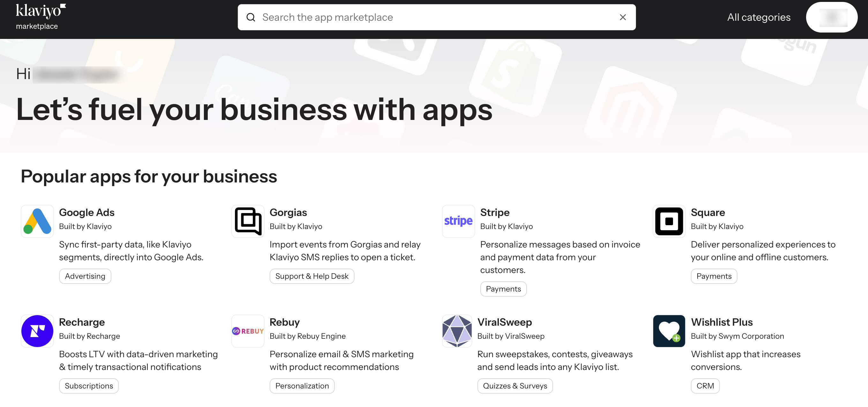Select the Square app icon

pos(669,221)
